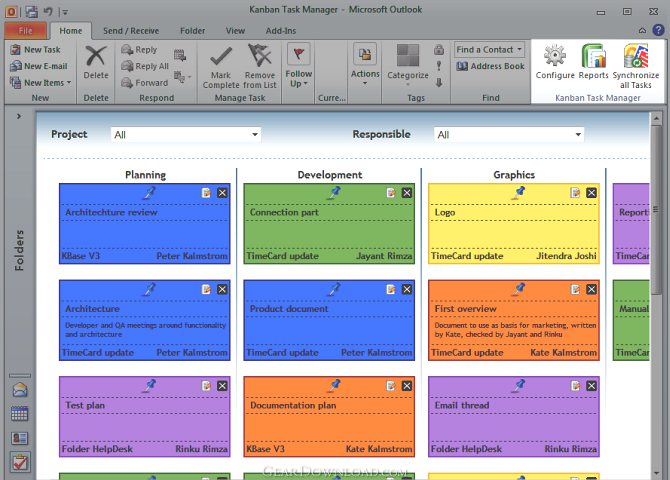Edit the Connection part card via edit icon

click(x=391, y=193)
